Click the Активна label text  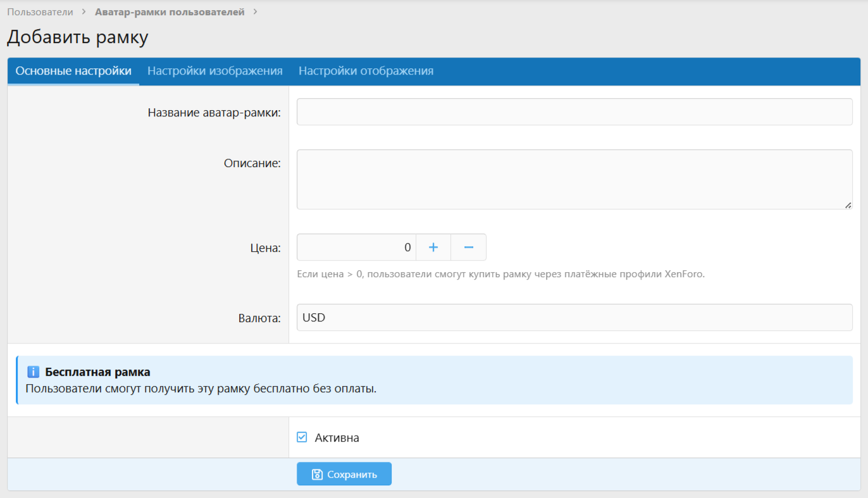coord(337,438)
